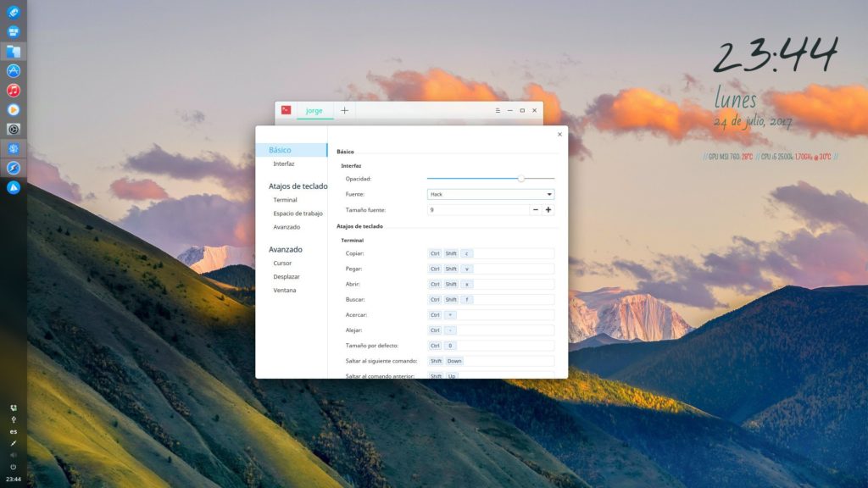
Task: Decrease font size with minus button
Action: click(536, 210)
